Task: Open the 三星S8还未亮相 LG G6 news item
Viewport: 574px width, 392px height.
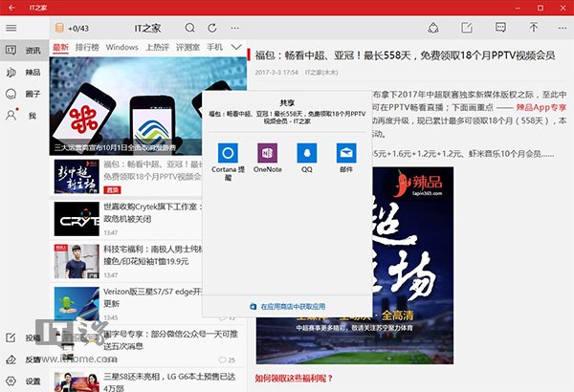Action: (x=148, y=381)
